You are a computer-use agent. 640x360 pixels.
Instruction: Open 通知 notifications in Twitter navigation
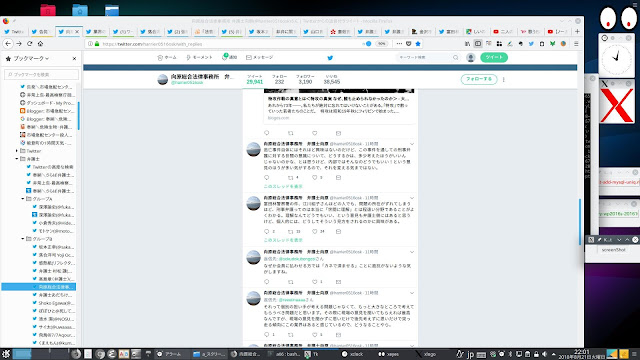[x=230, y=57]
